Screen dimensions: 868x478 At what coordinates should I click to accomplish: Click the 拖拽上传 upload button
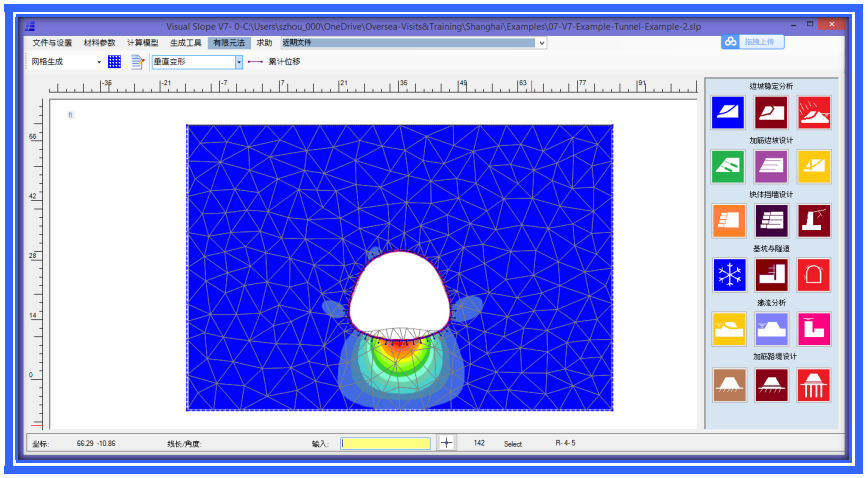pos(753,41)
